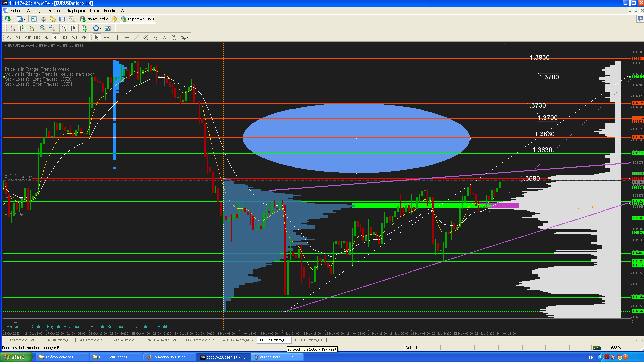Expand the chart periodicity clock dropdown
Image resolution: width=644 pixels, height=362 pixels.
coord(100,28)
